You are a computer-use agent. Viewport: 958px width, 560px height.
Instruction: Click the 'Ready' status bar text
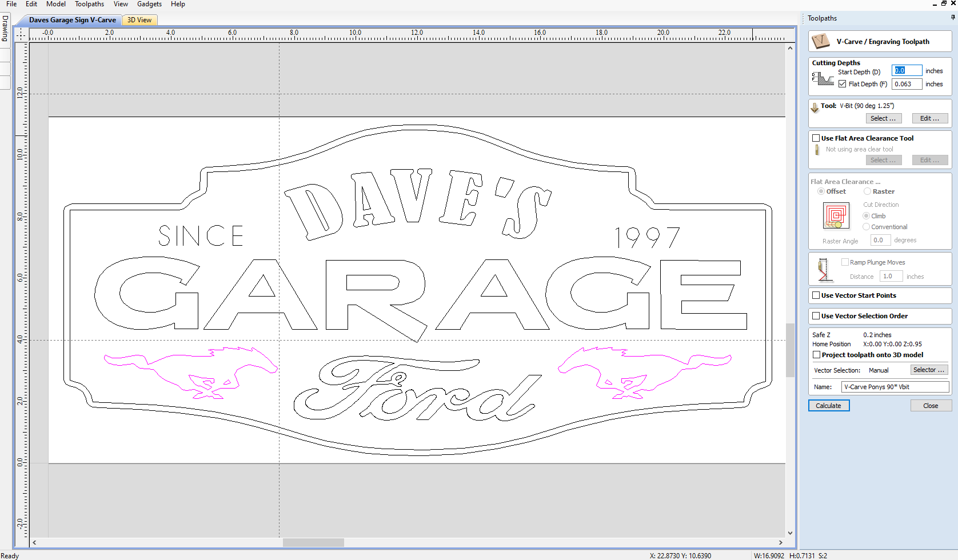10,555
